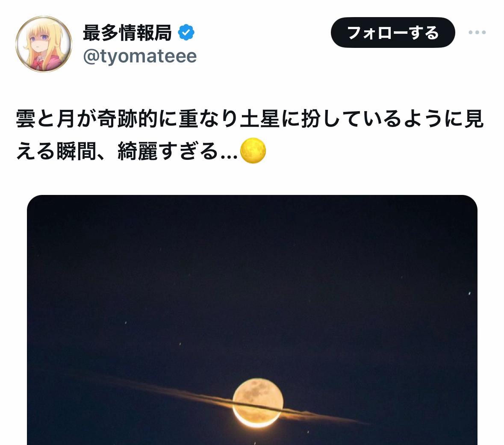504x445 pixels.
Task: Click the word 土星 in the tweet
Action: (x=260, y=119)
